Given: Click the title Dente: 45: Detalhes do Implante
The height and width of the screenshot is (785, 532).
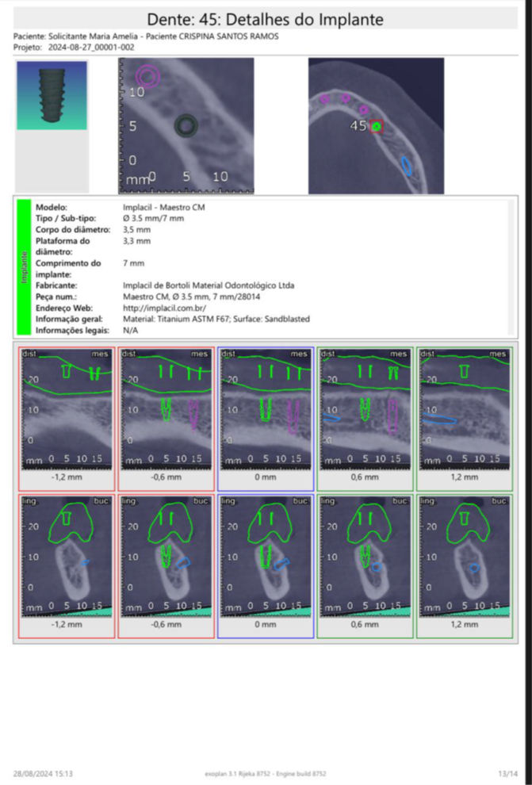Looking at the screenshot, I should pos(266,19).
